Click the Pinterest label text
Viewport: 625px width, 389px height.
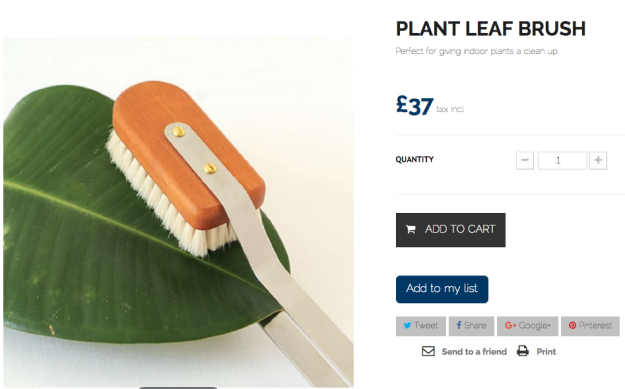pos(595,326)
